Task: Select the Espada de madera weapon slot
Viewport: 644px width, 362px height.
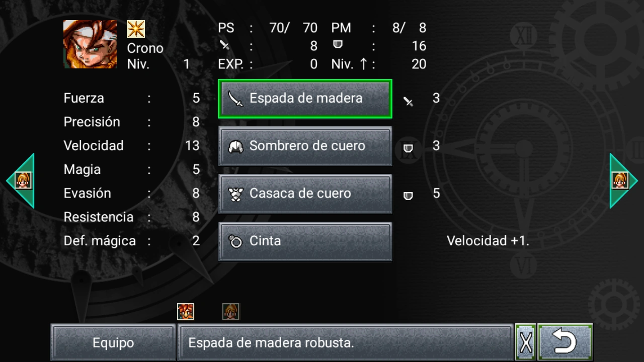Action: (x=305, y=99)
